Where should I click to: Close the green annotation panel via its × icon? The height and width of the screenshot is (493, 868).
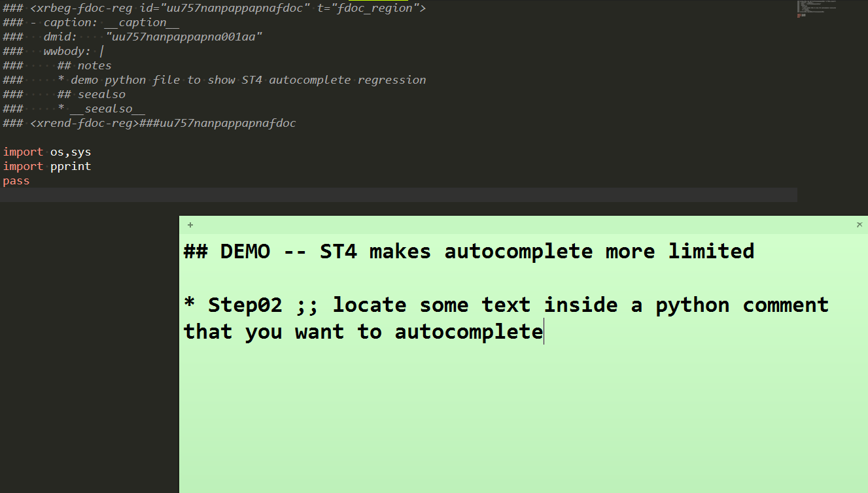[x=859, y=224]
